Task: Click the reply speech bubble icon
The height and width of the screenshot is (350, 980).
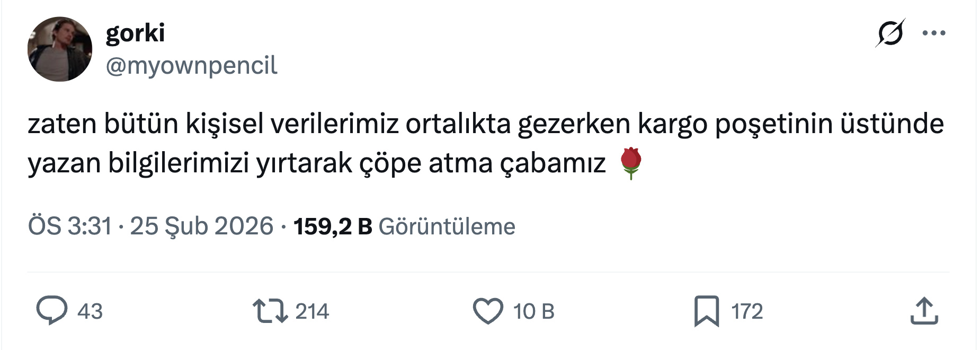Action: pos(51,311)
